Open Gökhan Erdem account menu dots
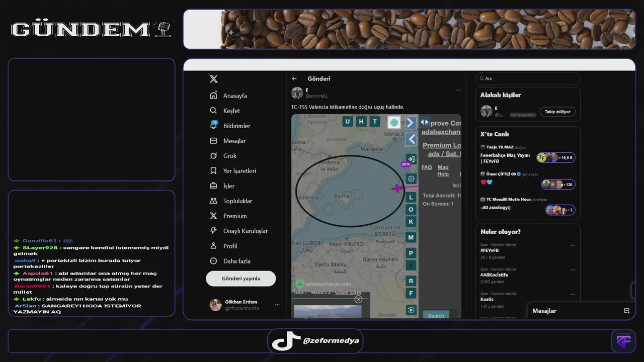The width and height of the screenshot is (644, 362). (x=277, y=305)
